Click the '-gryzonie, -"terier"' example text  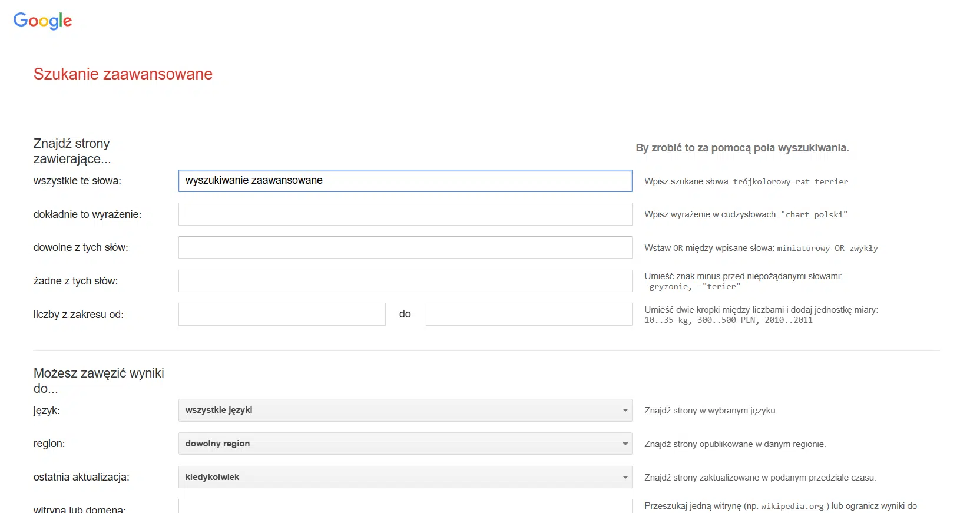point(692,287)
